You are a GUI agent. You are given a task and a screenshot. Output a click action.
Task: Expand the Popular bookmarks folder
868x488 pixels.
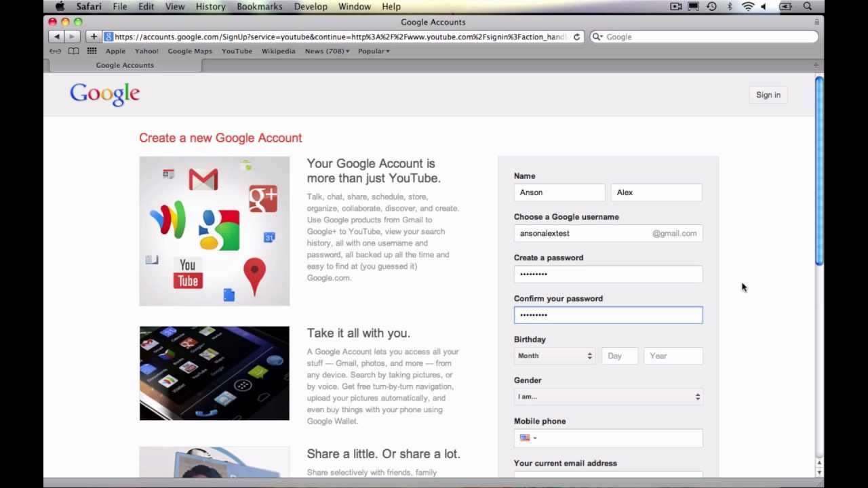click(374, 51)
